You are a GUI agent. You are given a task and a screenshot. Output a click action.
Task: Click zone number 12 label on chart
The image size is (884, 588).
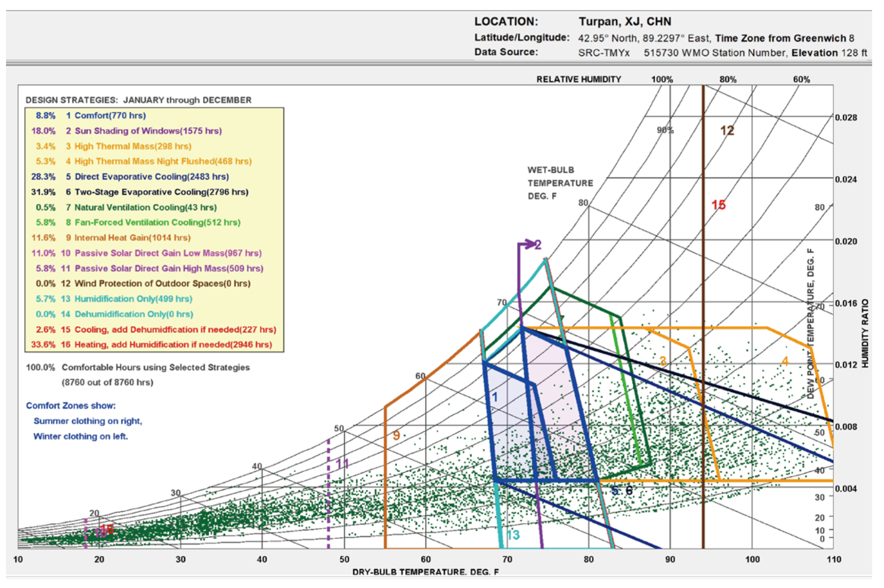[727, 131]
